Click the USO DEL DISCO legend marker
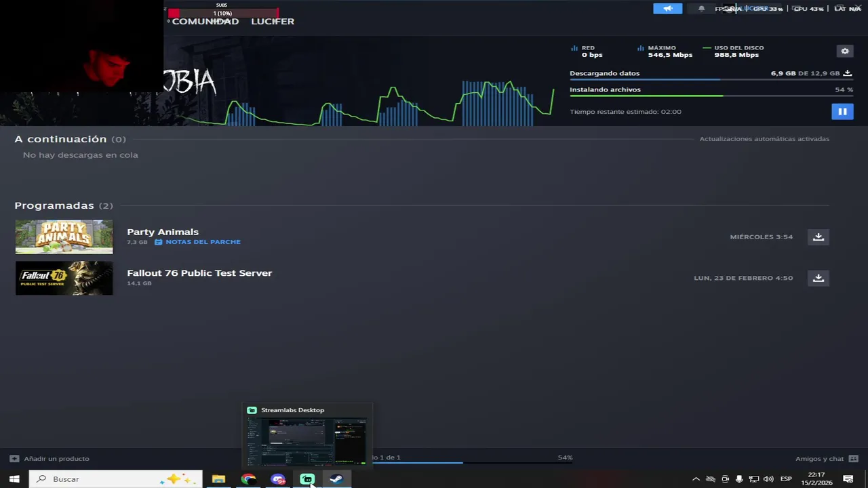 coord(707,48)
